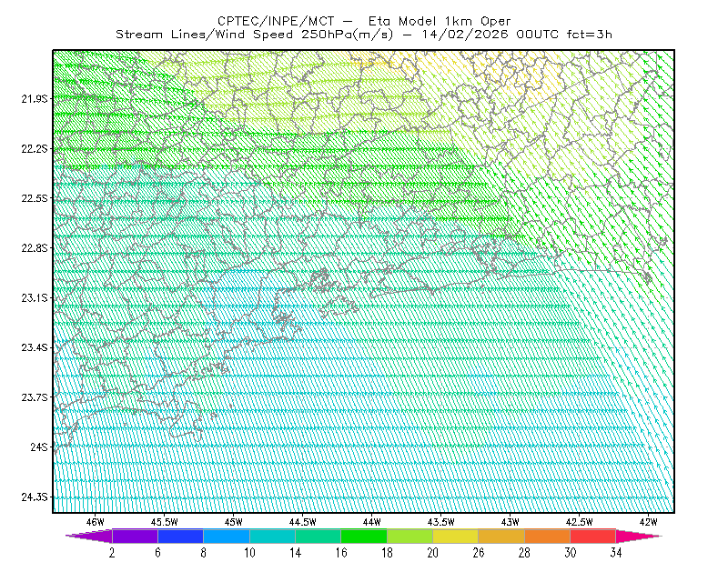Click the 22.8S latitude label
Image resolution: width=728 pixels, height=562 pixels.
[35, 248]
